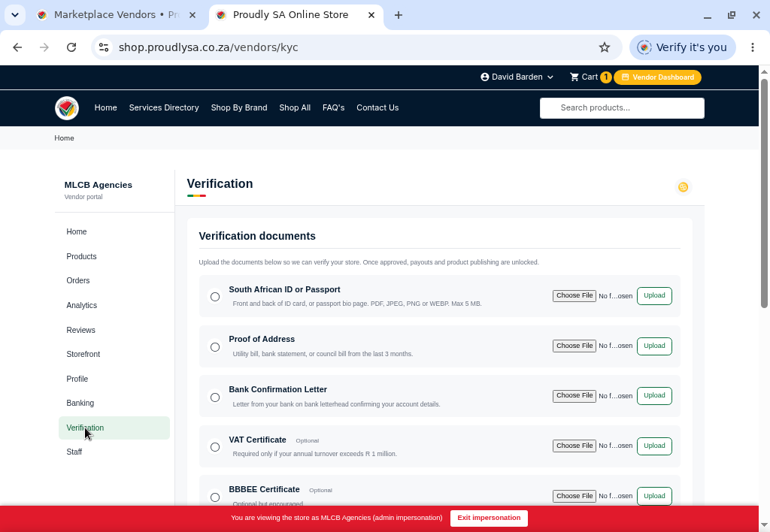Select the Bank Confirmation Letter radio circle

tap(215, 397)
